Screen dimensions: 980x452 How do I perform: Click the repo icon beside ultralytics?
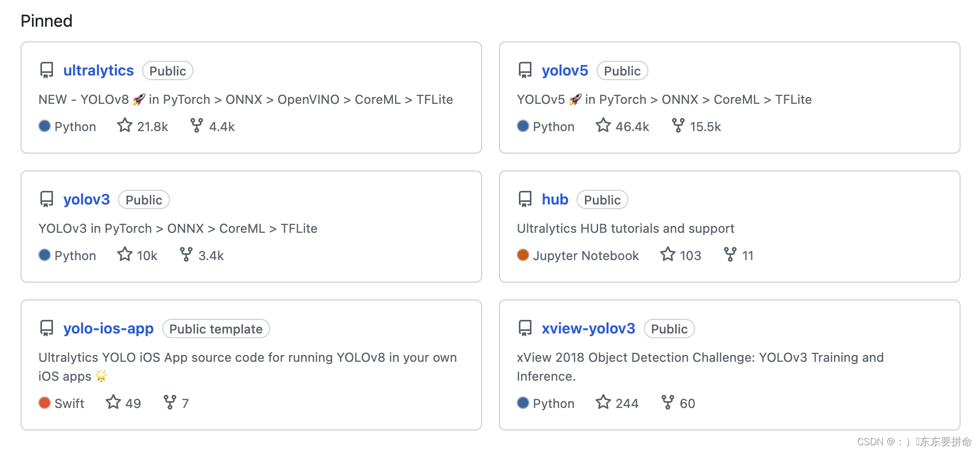(47, 70)
